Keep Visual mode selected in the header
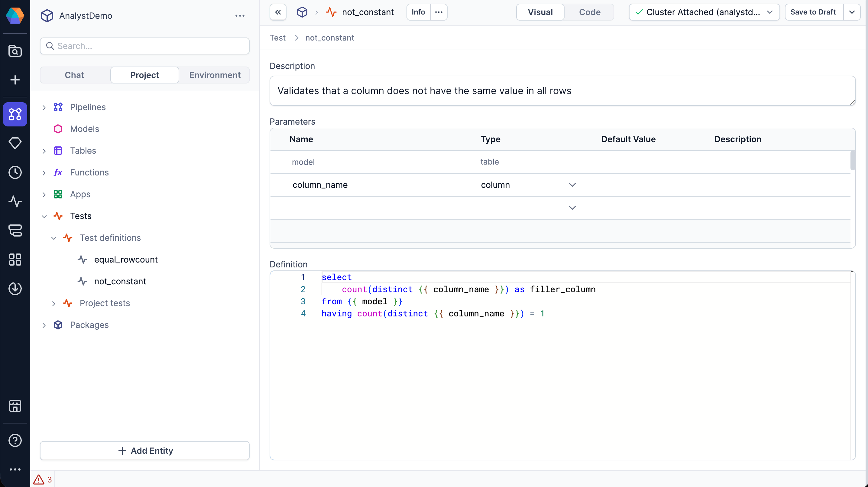Image resolution: width=868 pixels, height=487 pixels. click(539, 12)
